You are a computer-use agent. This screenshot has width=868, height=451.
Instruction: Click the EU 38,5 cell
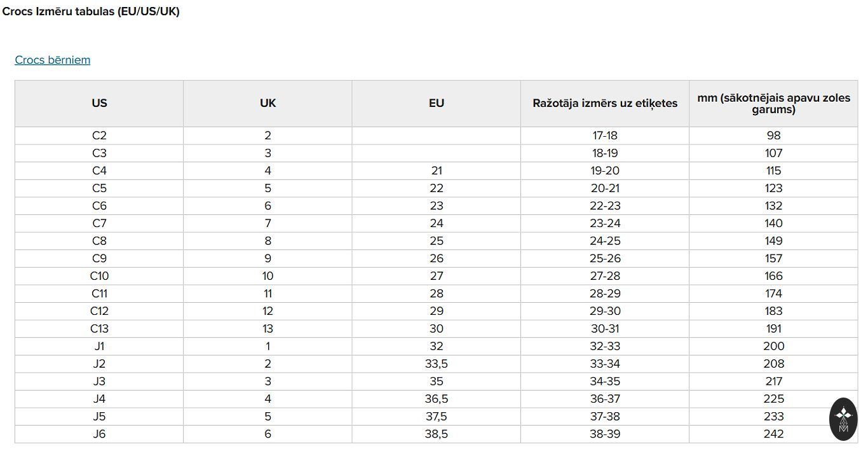pos(437,434)
